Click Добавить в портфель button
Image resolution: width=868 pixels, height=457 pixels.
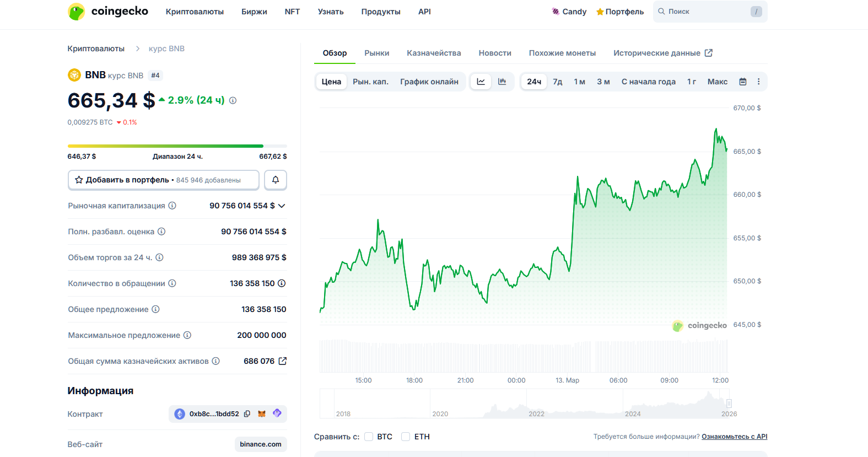click(163, 180)
